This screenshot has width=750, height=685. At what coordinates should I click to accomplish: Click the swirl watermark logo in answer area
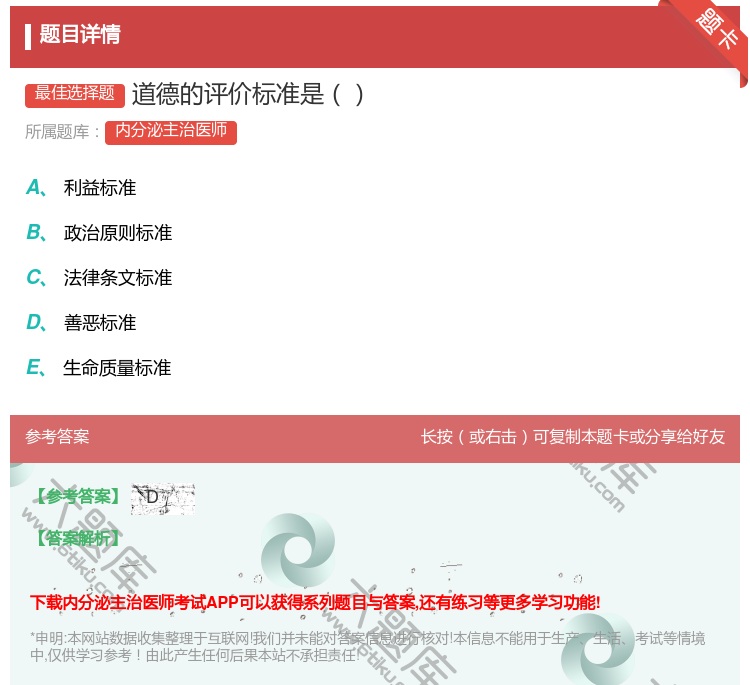297,550
